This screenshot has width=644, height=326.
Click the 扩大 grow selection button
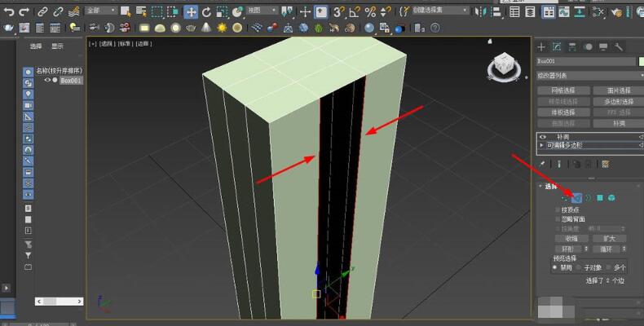point(610,239)
